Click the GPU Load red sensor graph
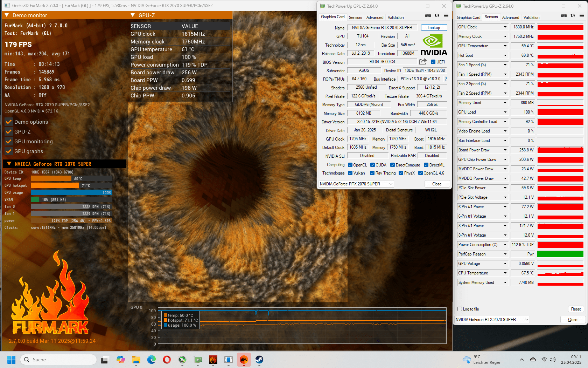588x368 pixels. tap(560, 112)
